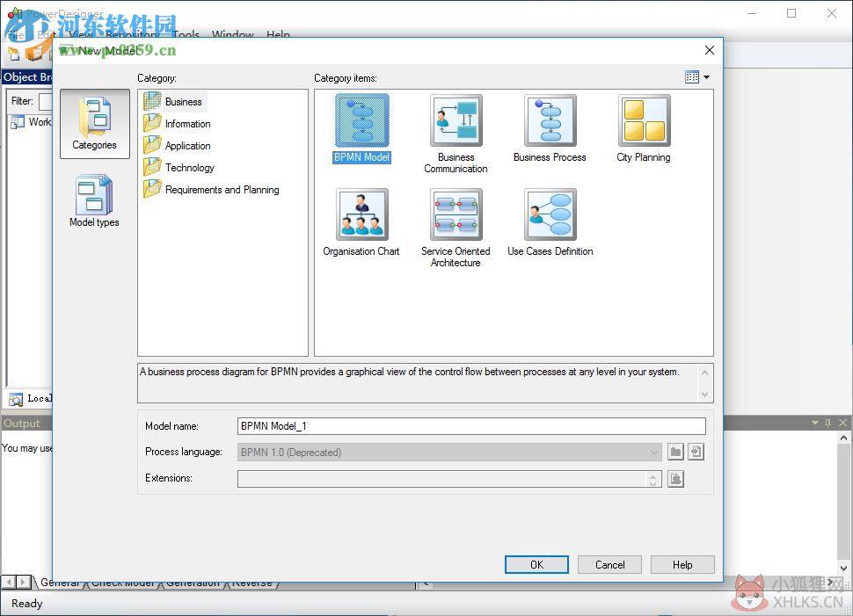Click the description box scrollbar

705,383
